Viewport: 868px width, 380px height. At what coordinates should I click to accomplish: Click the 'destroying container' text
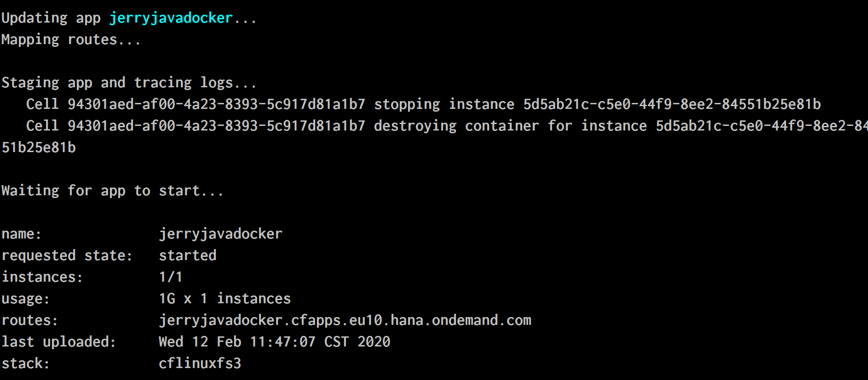coord(456,126)
